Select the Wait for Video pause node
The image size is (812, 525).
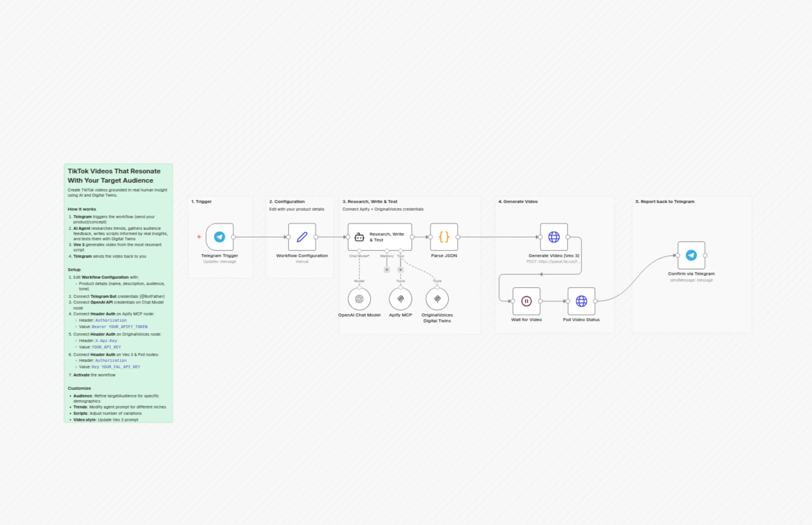pyautogui.click(x=526, y=301)
